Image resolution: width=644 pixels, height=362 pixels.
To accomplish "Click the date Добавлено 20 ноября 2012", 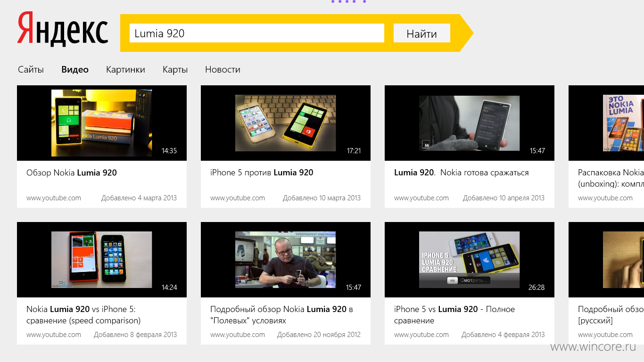I will 319,335.
